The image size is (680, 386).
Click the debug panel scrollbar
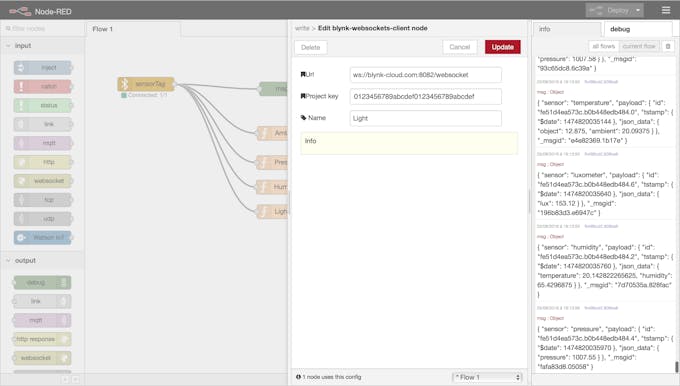(x=677, y=366)
